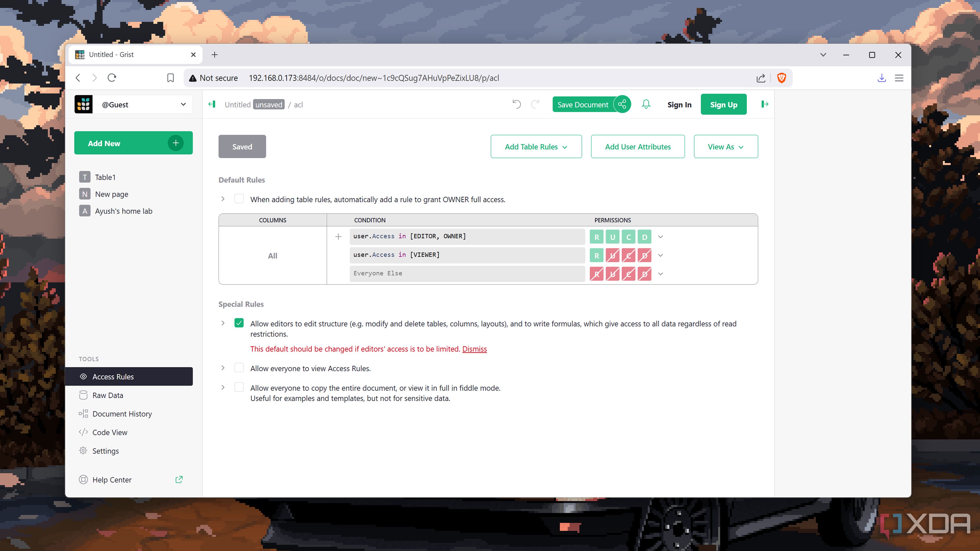Screen dimensions: 980x551
Task: Edit the condition user.Access in [VIEWER]
Action: click(467, 255)
